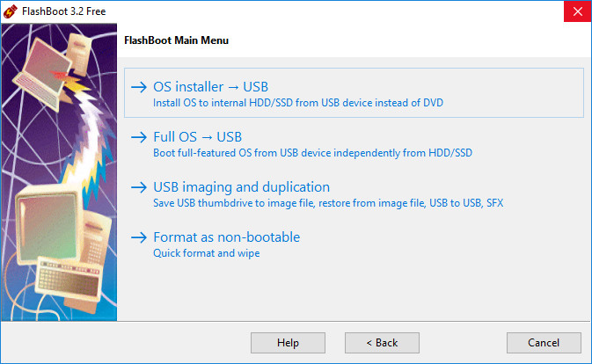Click the arrow beside USB imaging and duplication
Image resolution: width=592 pixels, height=364 pixels.
pos(139,187)
